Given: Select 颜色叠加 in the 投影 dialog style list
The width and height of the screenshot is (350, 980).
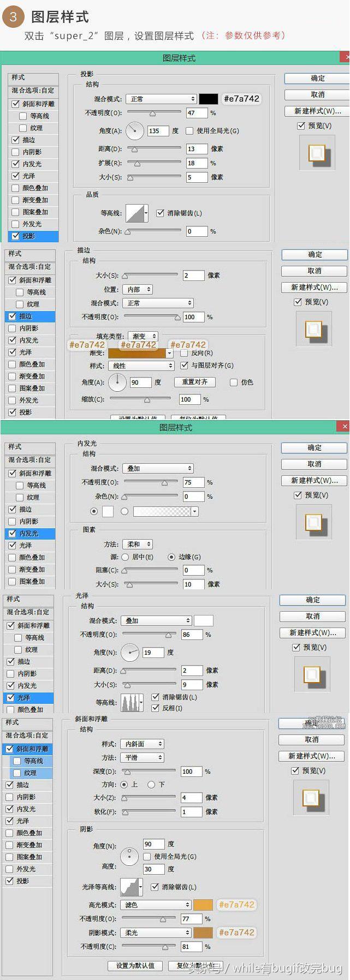Looking at the screenshot, I should click(x=32, y=188).
